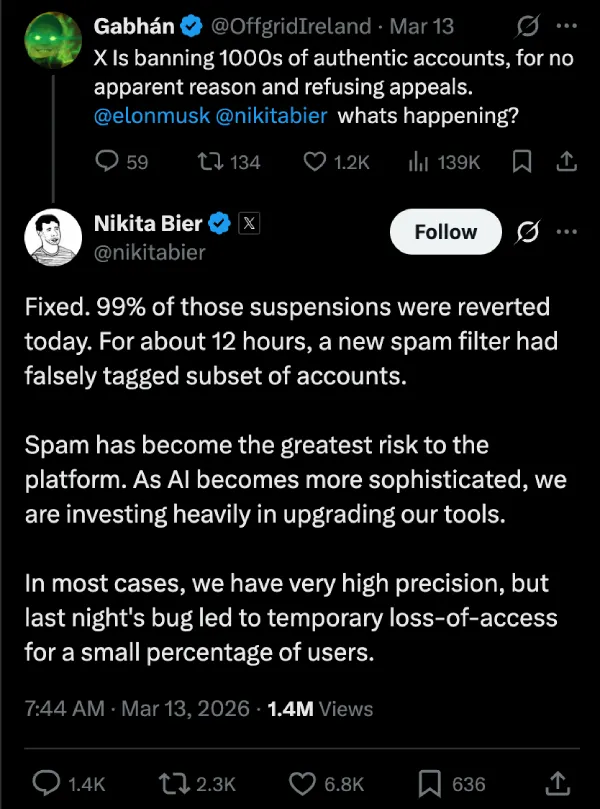Screen dimensions: 600x809
Task: Like Nikita Bier's post with 6.8K likes
Action: (x=305, y=783)
